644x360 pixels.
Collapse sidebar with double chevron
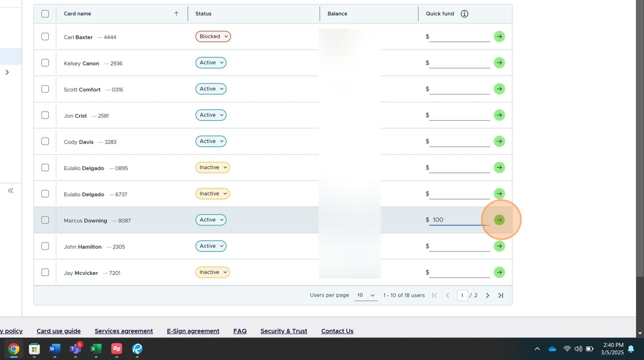point(11,190)
